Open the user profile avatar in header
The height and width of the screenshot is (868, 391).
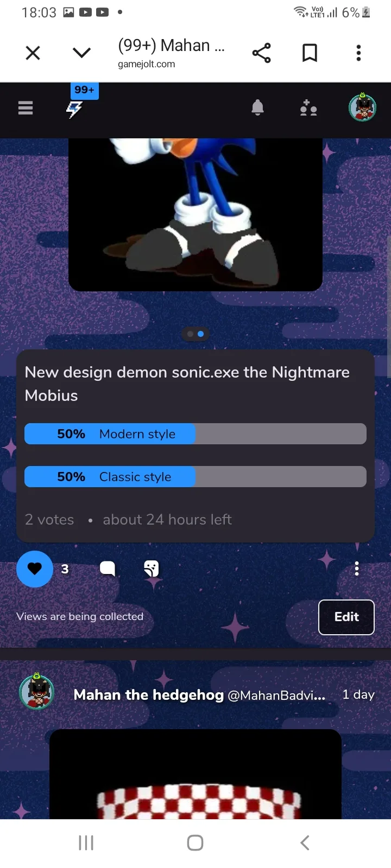click(x=362, y=107)
